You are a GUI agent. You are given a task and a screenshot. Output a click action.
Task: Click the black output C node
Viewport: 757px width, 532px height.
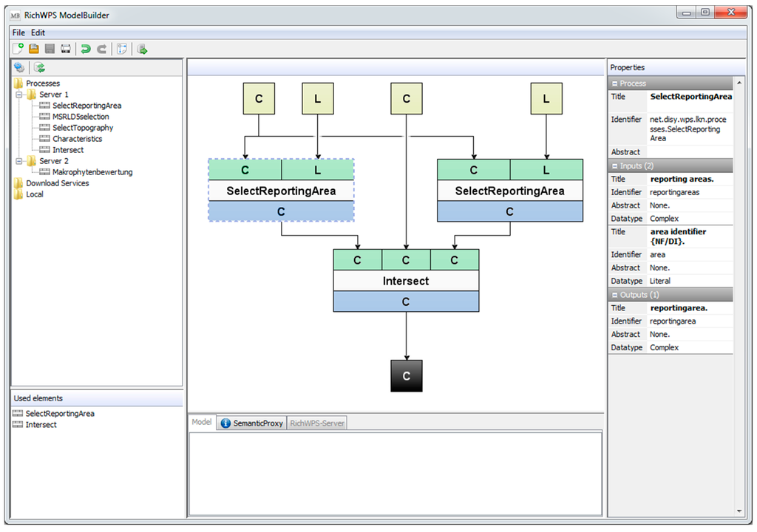point(406,376)
